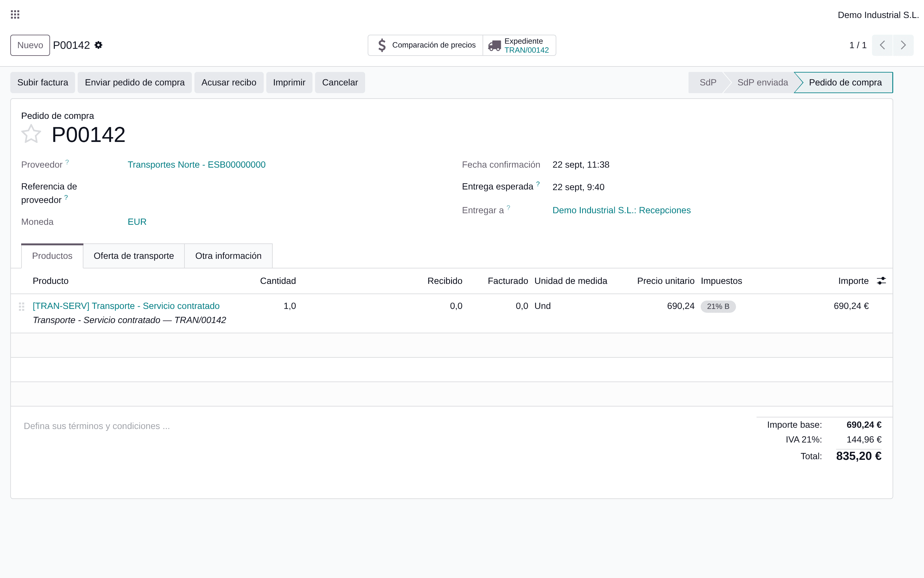Screen dimensions: 924x578
Task: Click Enviar pedido de compra
Action: pyautogui.click(x=135, y=83)
